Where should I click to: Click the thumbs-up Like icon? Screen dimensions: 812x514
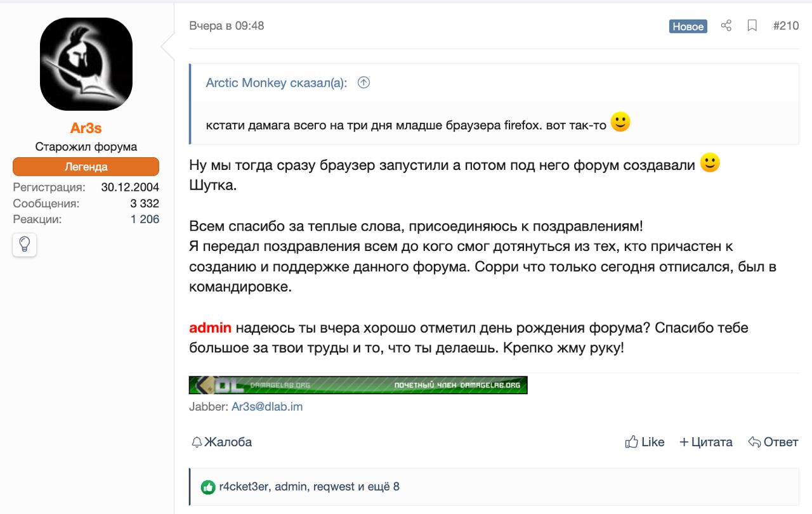[x=631, y=442]
